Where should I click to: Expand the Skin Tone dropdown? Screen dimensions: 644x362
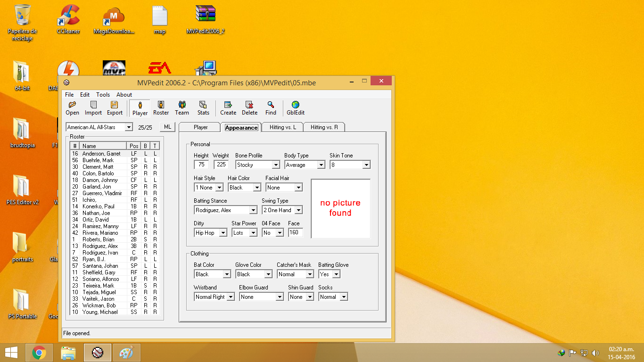[x=366, y=165]
